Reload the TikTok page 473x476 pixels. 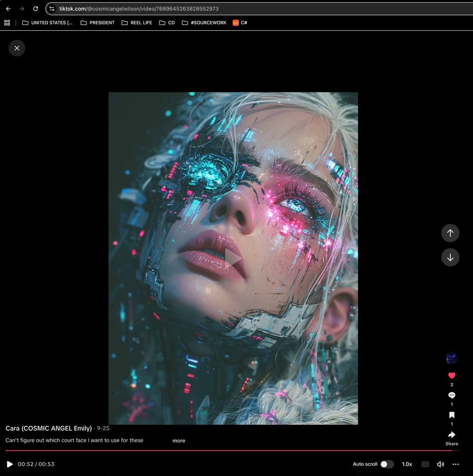pyautogui.click(x=35, y=9)
